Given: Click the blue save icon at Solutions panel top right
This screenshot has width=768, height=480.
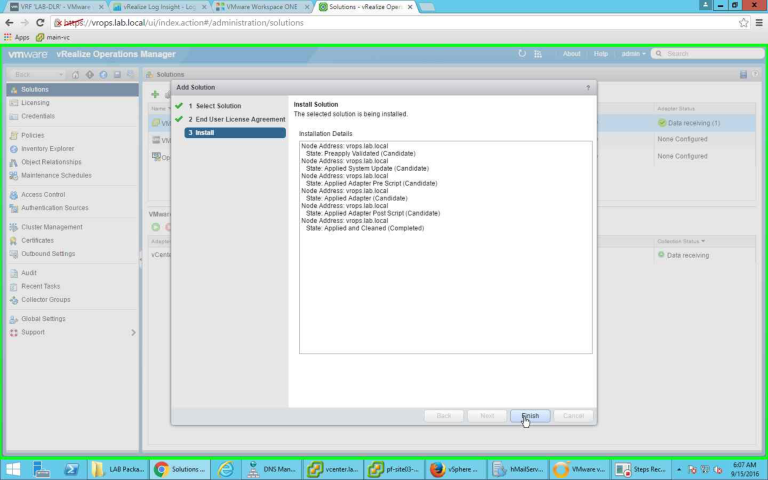Looking at the screenshot, I should pos(743,74).
